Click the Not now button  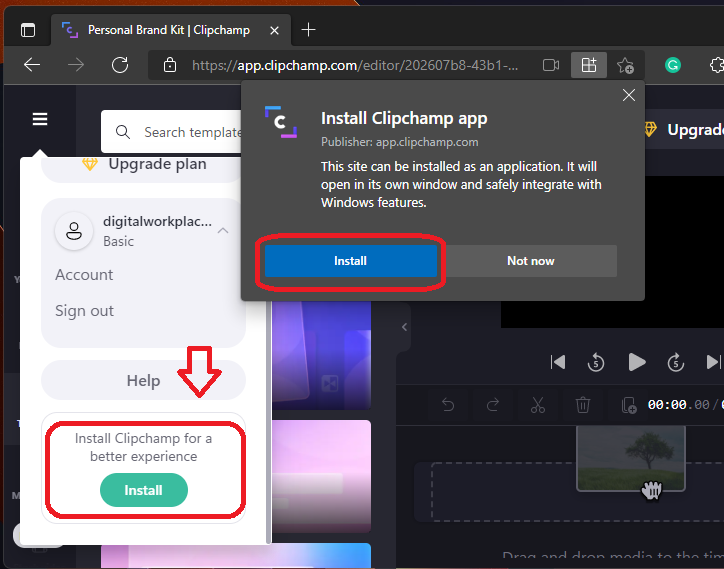(x=531, y=261)
